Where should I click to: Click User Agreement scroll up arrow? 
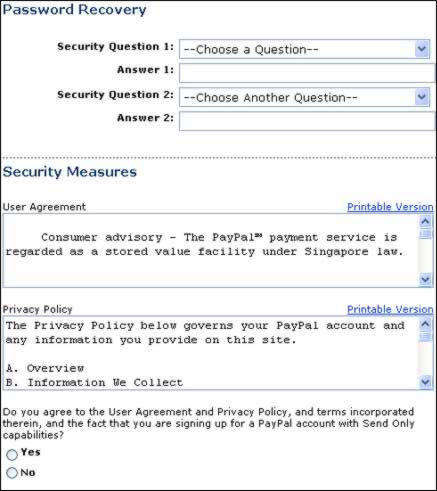pos(425,221)
